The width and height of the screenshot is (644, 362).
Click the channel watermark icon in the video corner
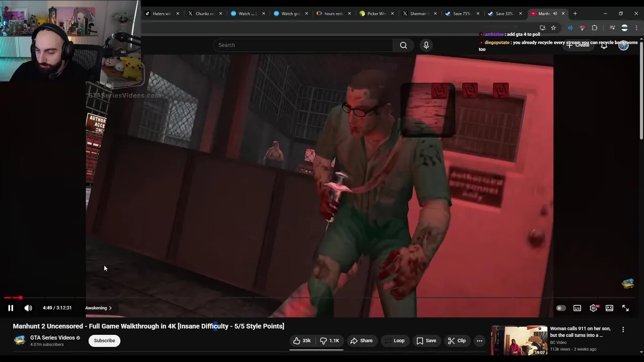tap(627, 284)
